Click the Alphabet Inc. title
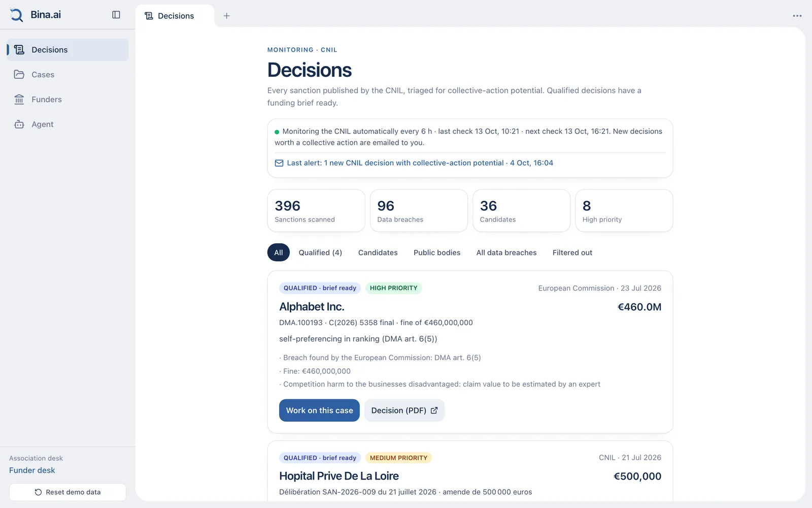The height and width of the screenshot is (508, 812). [312, 307]
